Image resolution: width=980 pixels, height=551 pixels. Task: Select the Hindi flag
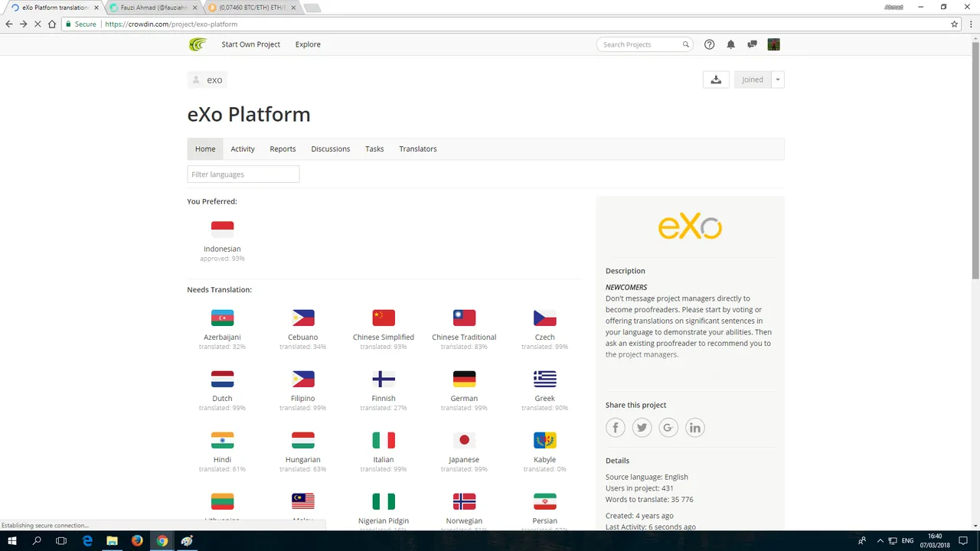point(222,440)
